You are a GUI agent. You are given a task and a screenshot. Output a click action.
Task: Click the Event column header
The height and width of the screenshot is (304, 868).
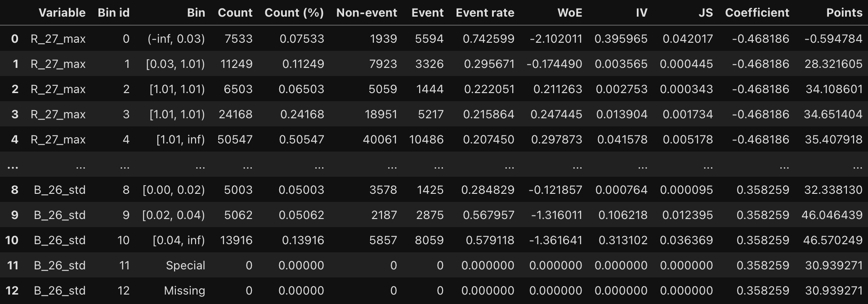pos(427,13)
